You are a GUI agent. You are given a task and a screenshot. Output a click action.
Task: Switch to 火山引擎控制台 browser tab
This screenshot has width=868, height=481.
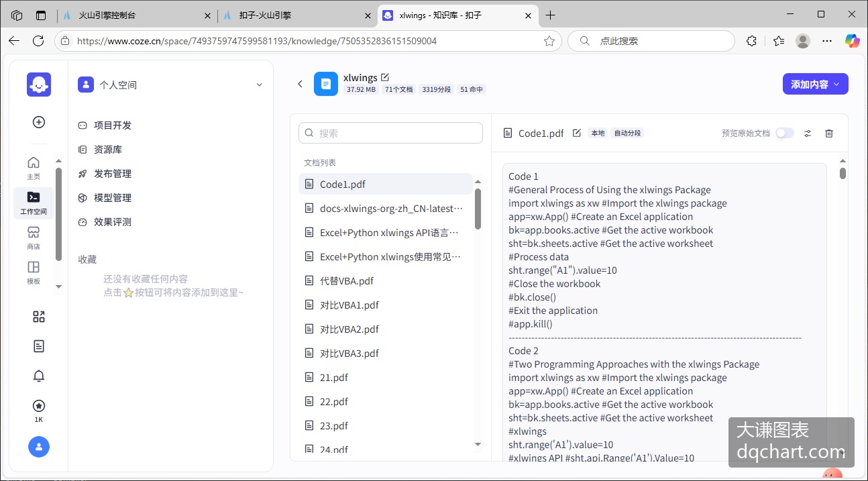click(137, 15)
